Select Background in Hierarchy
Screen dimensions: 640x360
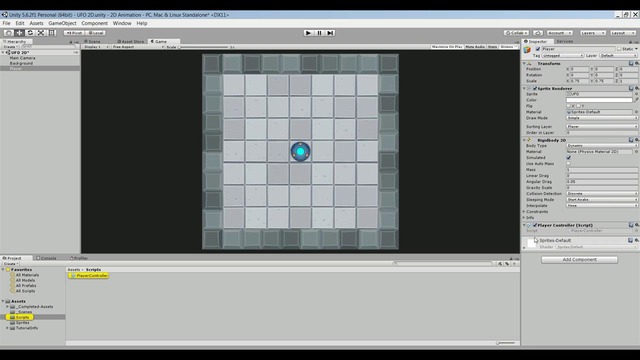click(x=21, y=63)
